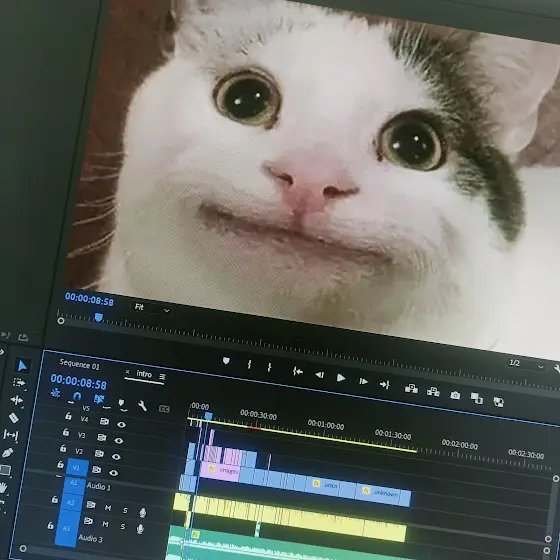This screenshot has width=560, height=560.
Task: Click the timeline timecode 00:00:08:58 field
Action: coord(79,381)
